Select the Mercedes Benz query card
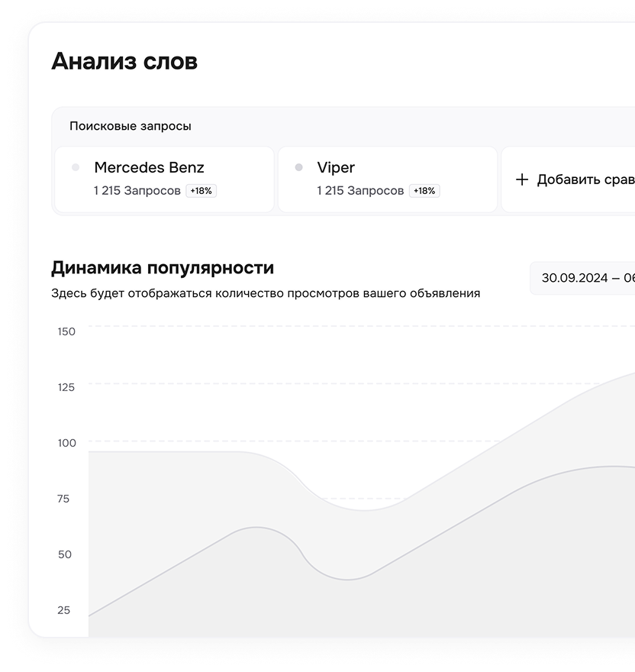 point(165,179)
